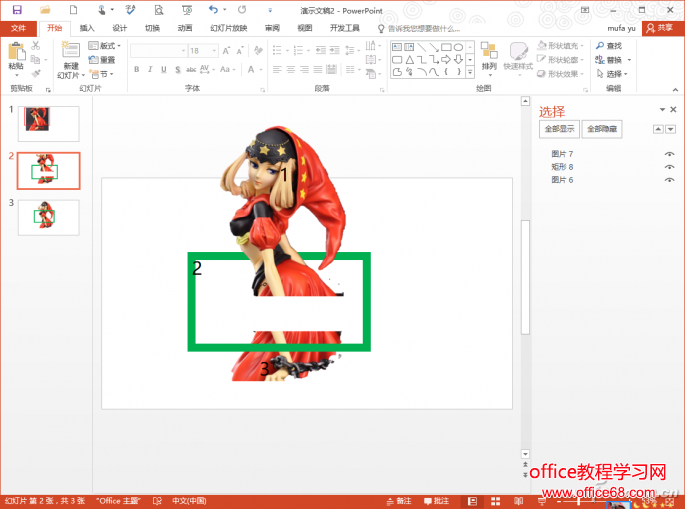This screenshot has width=685, height=509.
Task: Open the Arrange button
Action: click(489, 59)
